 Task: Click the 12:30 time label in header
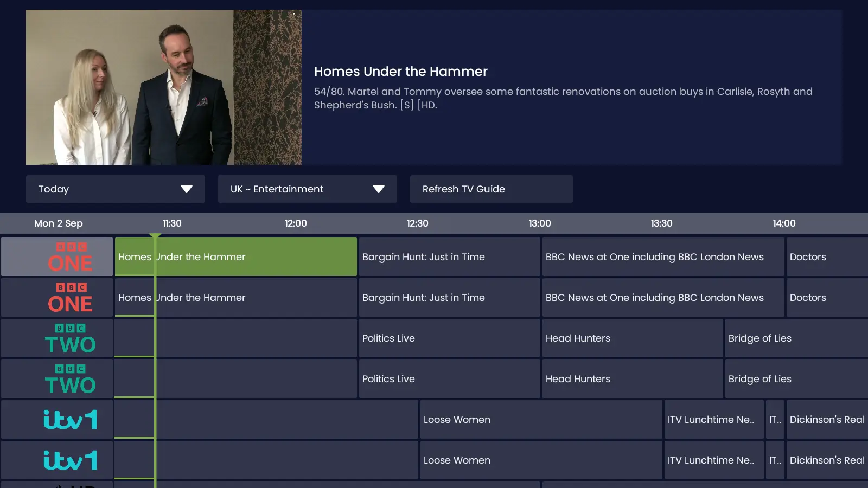point(417,223)
